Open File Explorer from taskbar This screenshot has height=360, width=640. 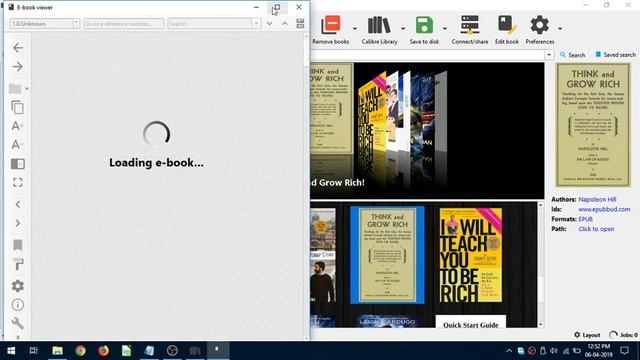pyautogui.click(x=57, y=351)
